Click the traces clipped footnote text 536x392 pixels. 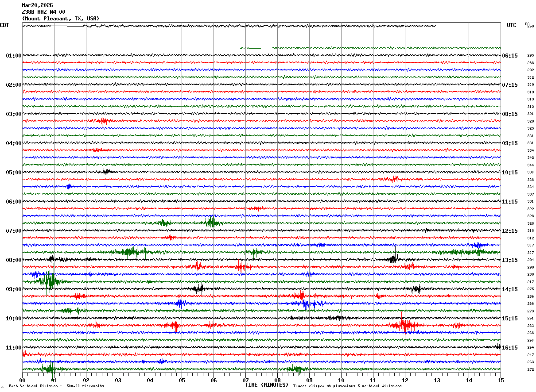(347, 386)
